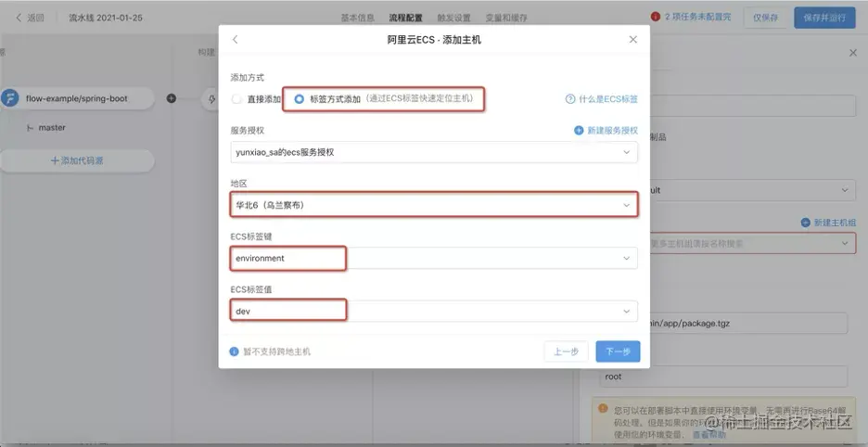Click 添加代码源 button
The image size is (868, 447).
[x=77, y=160]
